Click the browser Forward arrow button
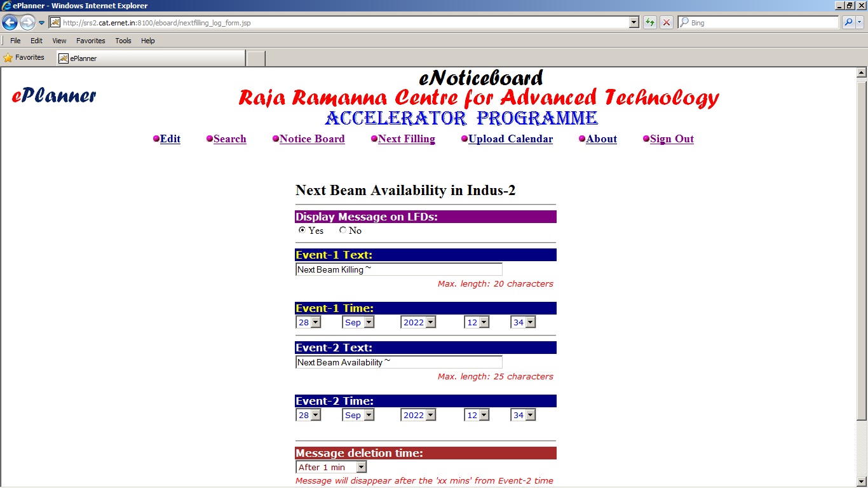The image size is (868, 488). pos(27,23)
